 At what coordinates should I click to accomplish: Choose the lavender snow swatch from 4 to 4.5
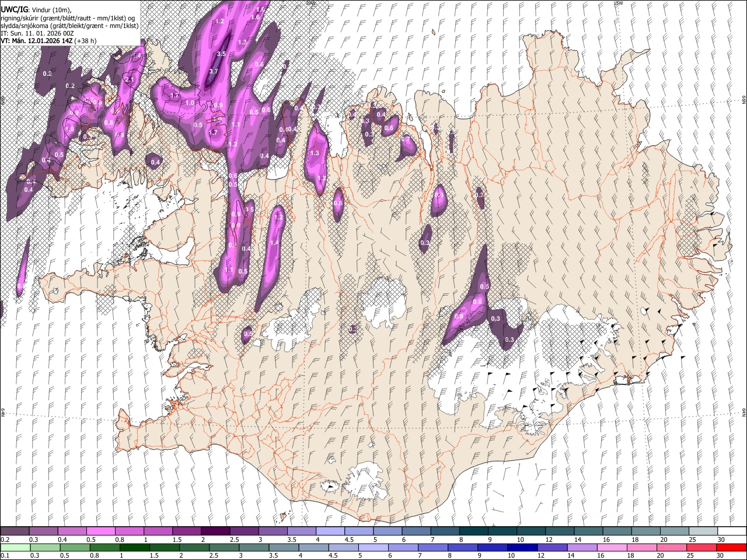coord(329,531)
